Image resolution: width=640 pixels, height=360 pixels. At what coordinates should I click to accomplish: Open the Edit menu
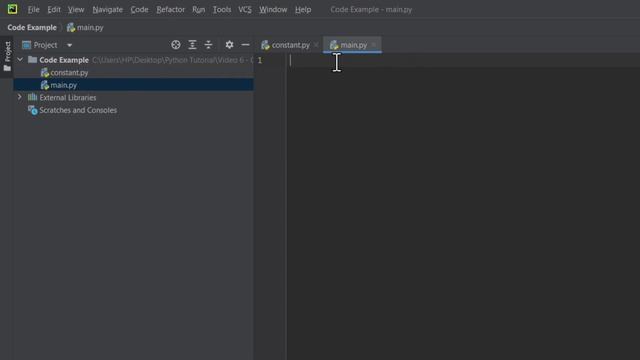[x=54, y=9]
